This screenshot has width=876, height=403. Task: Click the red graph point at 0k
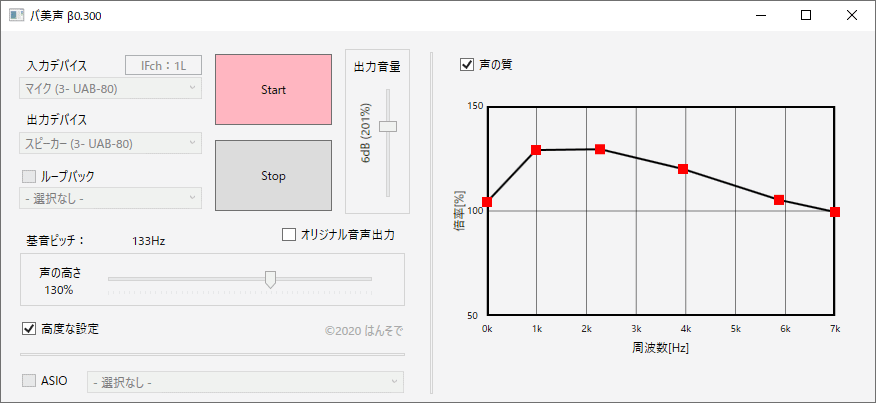pos(487,202)
